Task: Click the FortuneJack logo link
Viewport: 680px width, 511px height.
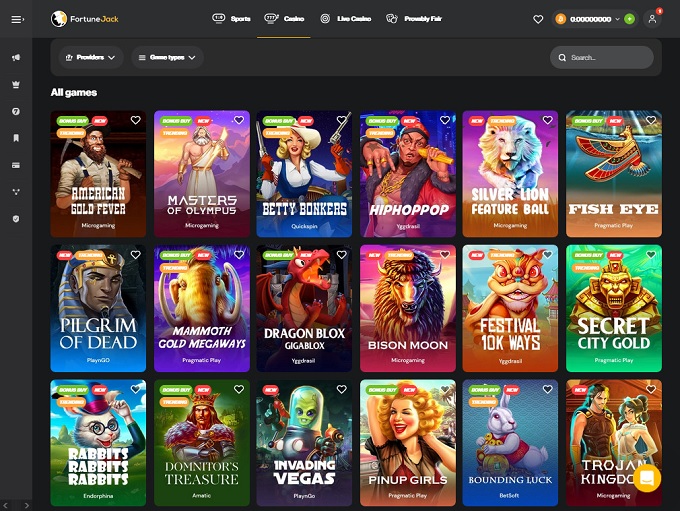Action: (x=86, y=19)
